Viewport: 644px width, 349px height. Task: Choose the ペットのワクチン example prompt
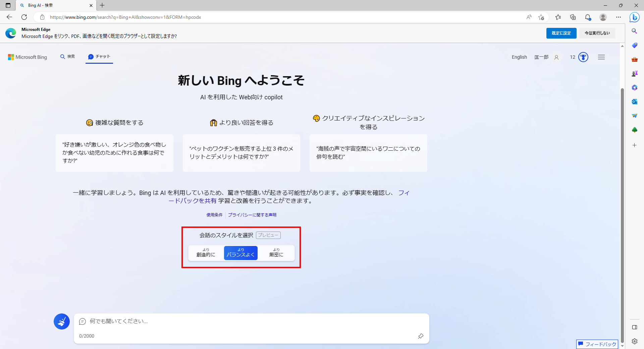click(241, 153)
